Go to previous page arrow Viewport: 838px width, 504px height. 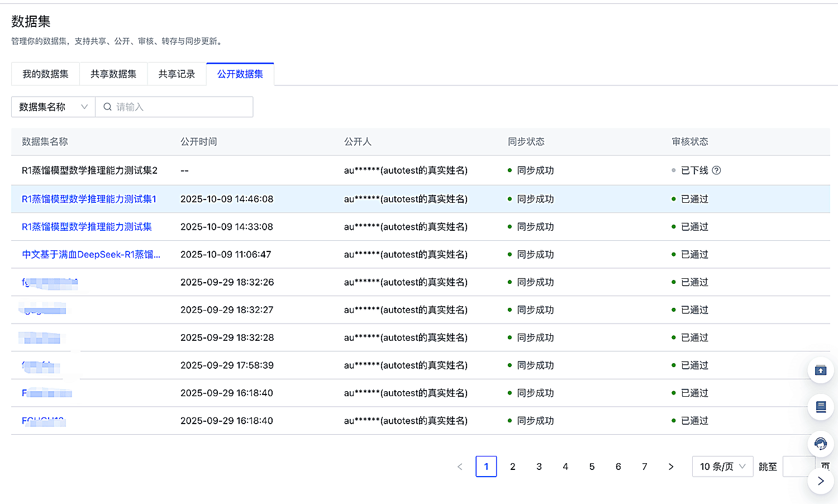click(x=460, y=467)
